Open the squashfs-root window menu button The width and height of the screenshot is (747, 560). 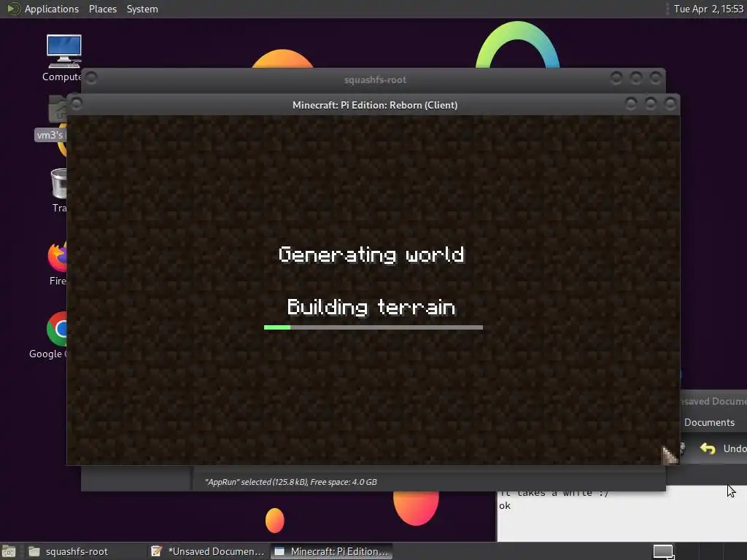click(91, 77)
